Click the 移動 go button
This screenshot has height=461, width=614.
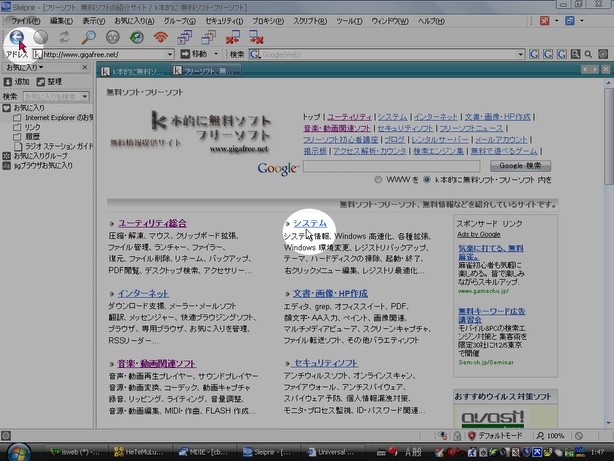pos(195,54)
